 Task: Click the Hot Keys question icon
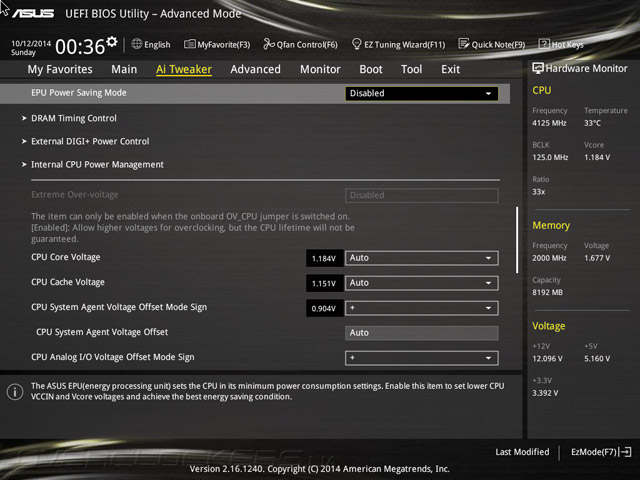[544, 44]
